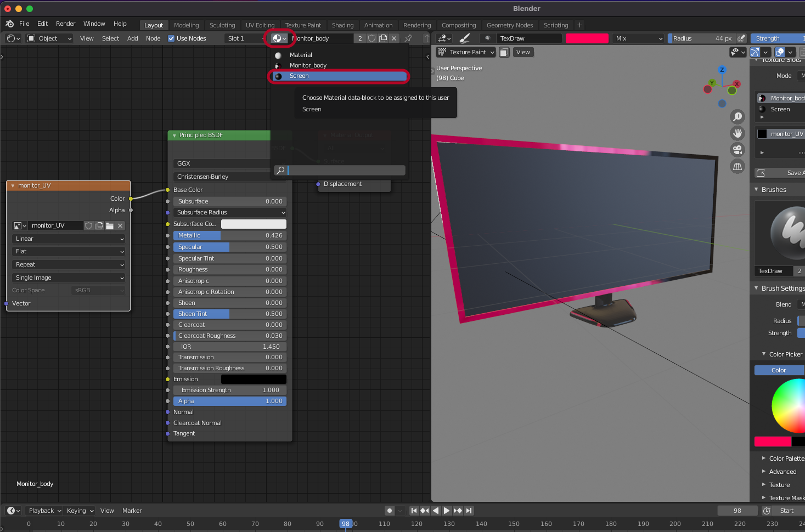Open the Add menu in node editor
The image size is (805, 532).
(132, 38)
